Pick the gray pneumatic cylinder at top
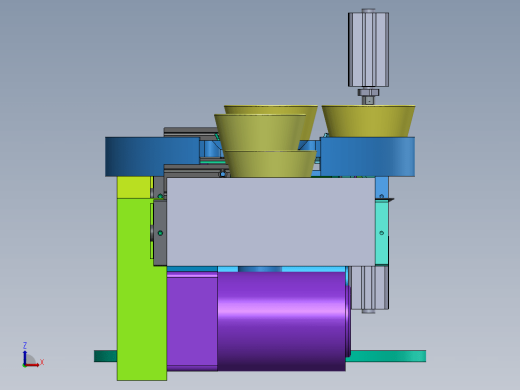Viewport: 520px width, 390px height. (368, 49)
